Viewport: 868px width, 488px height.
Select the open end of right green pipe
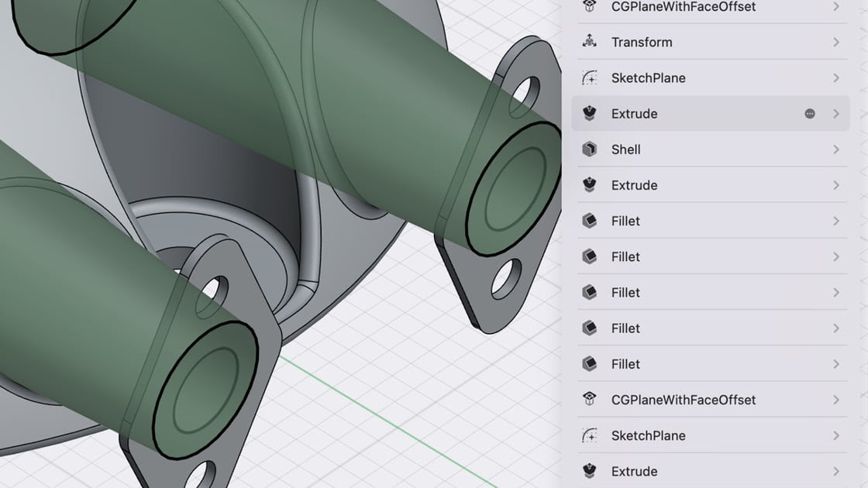click(x=511, y=188)
